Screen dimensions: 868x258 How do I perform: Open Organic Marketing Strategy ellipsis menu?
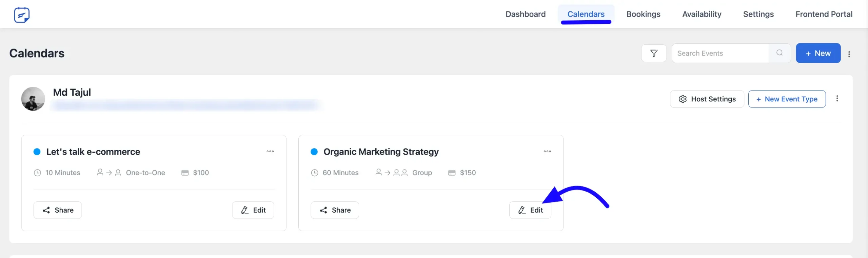(x=547, y=152)
